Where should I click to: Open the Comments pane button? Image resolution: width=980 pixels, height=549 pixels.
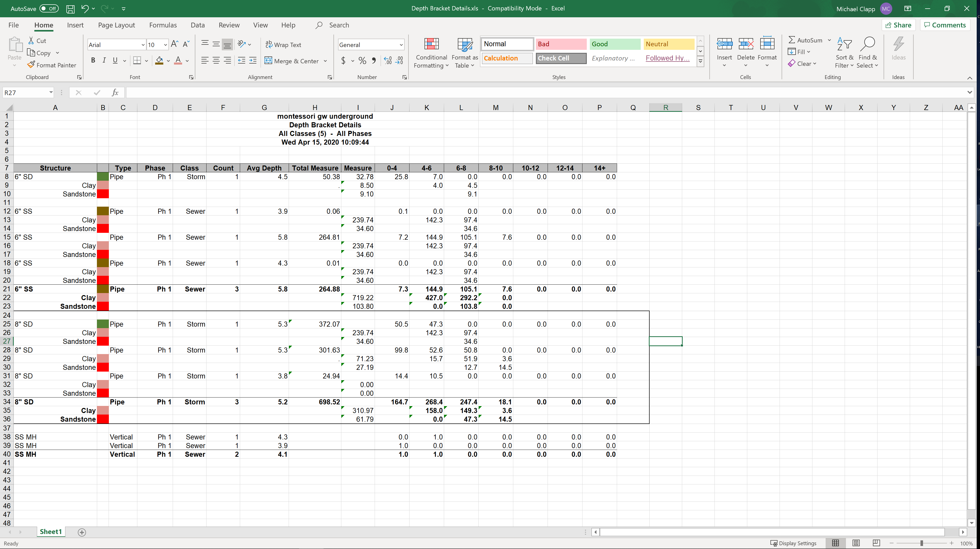click(945, 25)
